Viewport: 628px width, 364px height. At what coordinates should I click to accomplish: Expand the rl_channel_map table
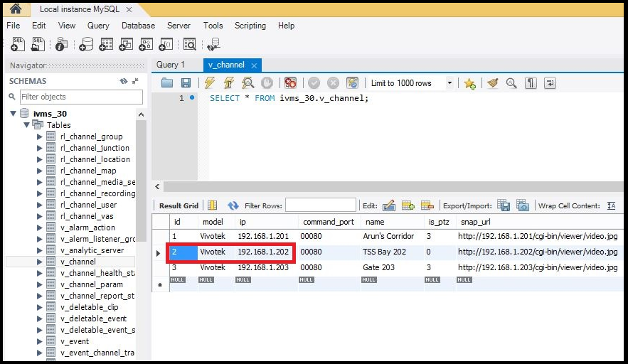(39, 171)
